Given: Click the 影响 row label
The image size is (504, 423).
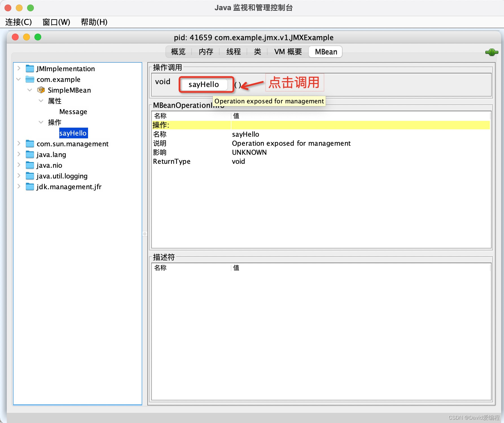Looking at the screenshot, I should tap(160, 152).
